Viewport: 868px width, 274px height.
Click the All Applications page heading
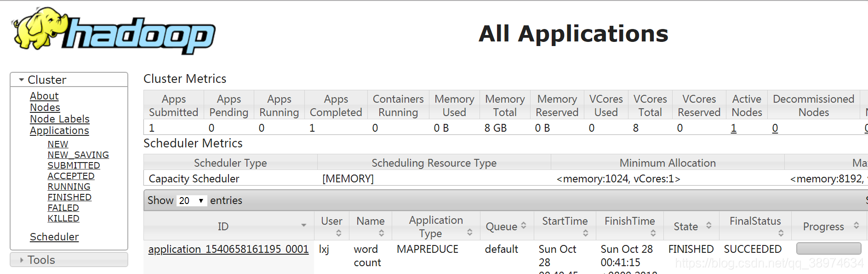coord(573,34)
